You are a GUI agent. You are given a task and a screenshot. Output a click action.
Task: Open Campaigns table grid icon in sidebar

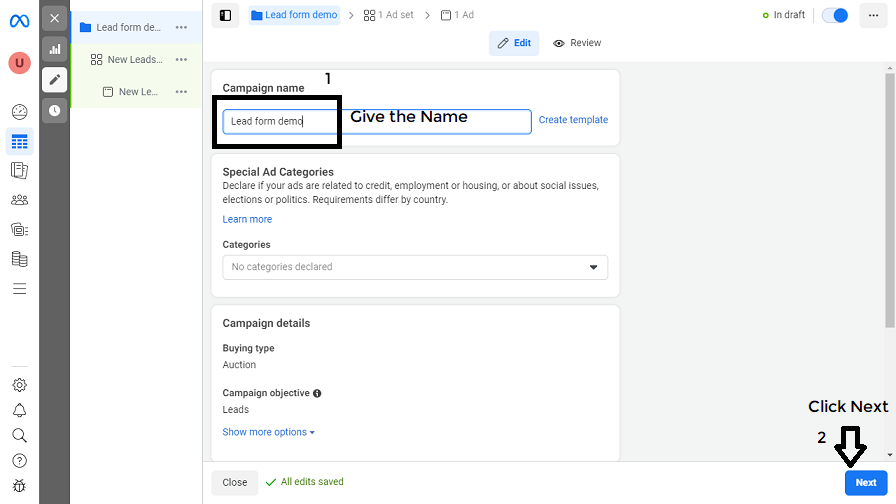(19, 141)
